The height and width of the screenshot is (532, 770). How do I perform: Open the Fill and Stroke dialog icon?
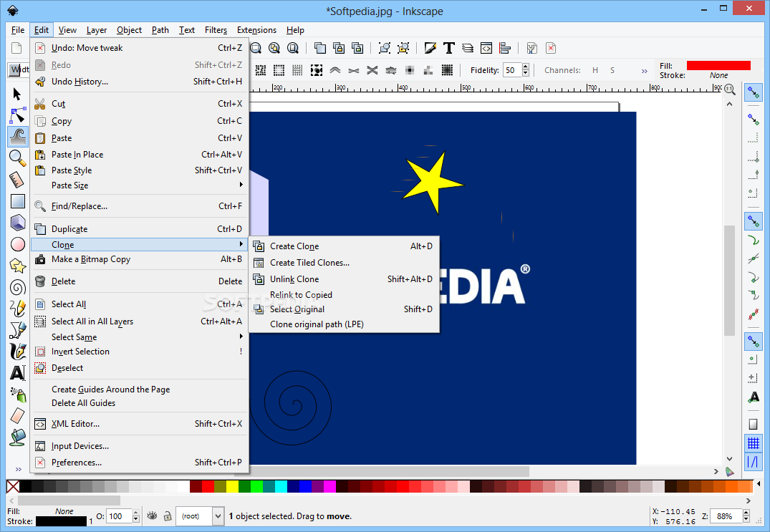click(x=430, y=47)
